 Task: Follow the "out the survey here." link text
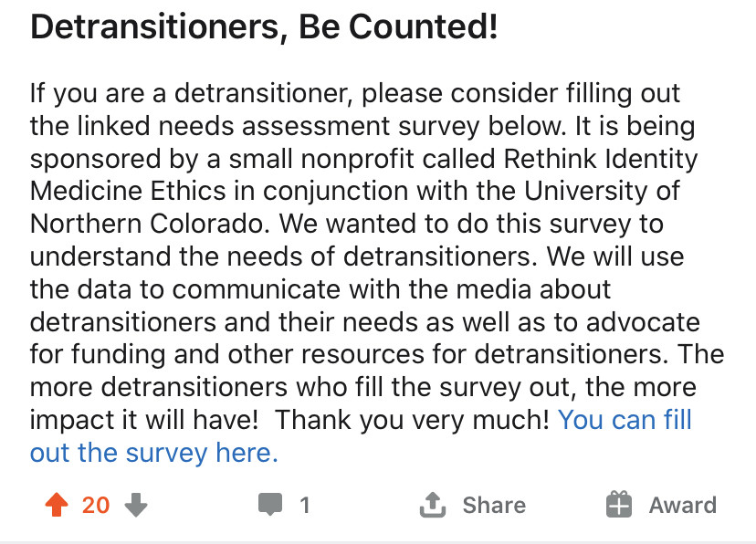coord(153,454)
